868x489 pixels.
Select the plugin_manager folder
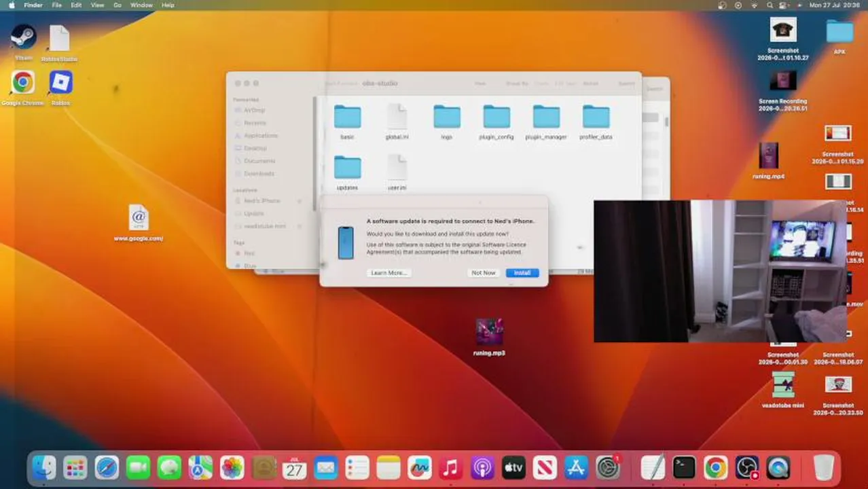click(x=546, y=122)
